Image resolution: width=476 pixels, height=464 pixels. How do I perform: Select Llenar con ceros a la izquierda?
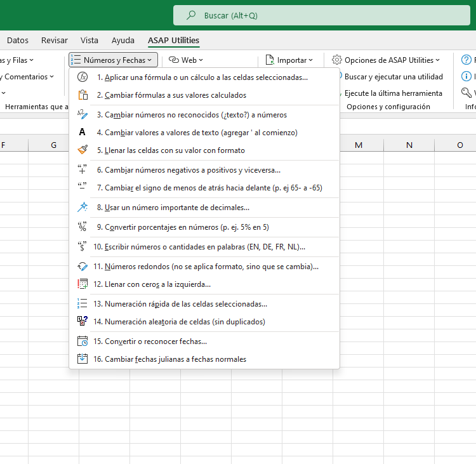pyautogui.click(x=204, y=284)
